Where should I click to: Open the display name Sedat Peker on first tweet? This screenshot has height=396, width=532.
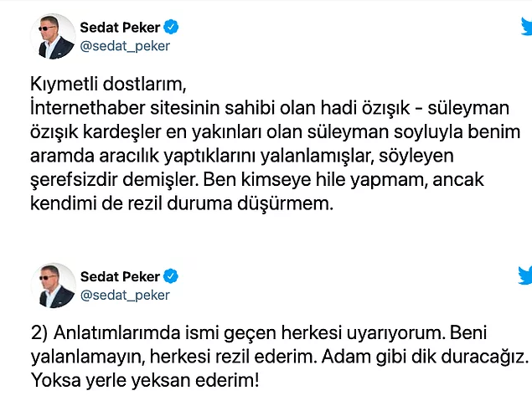(x=120, y=28)
